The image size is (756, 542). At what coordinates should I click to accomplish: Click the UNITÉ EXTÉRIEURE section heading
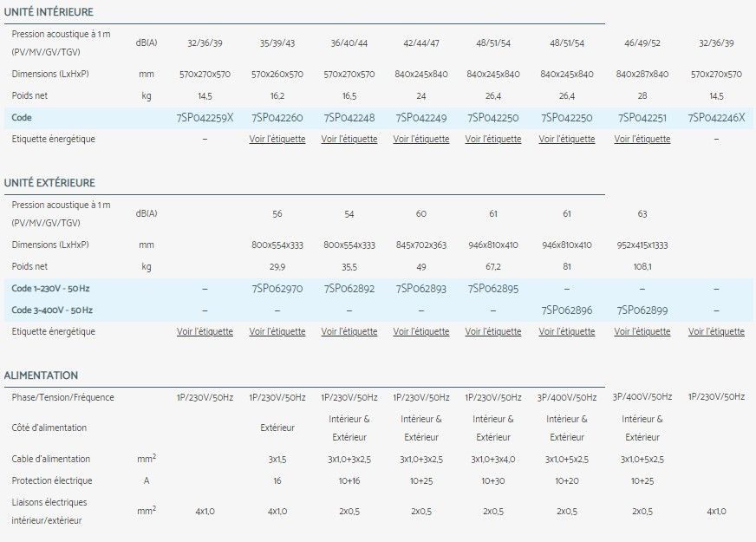(49, 183)
